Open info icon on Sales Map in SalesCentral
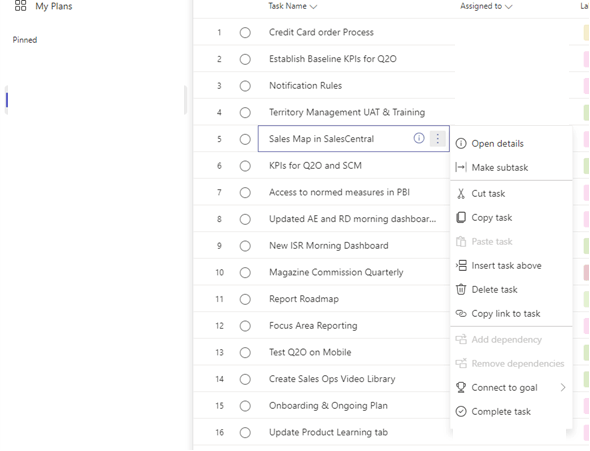590x451 pixels. (419, 138)
